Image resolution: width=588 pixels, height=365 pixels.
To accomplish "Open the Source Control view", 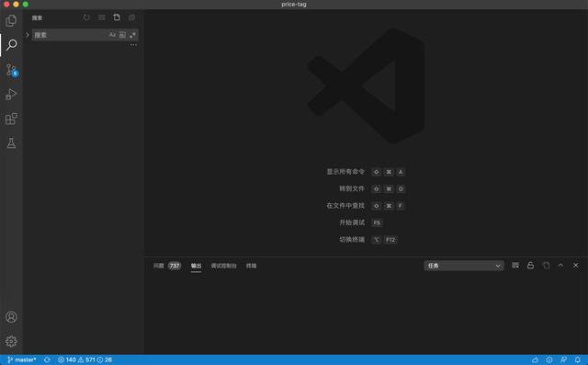I will click(12, 70).
